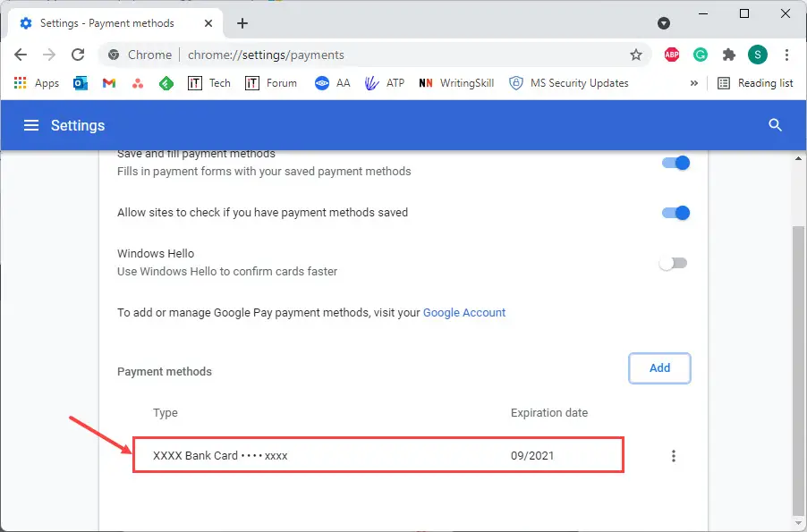
Task: Bookmark this page with the star icon
Action: (636, 55)
